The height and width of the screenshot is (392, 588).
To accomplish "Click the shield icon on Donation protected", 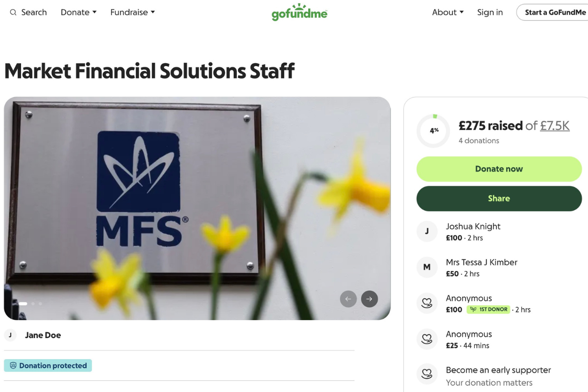I will tap(13, 366).
